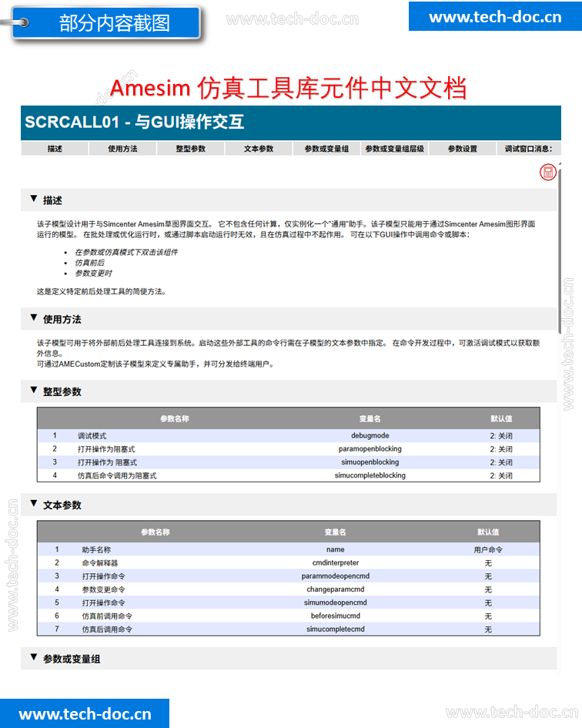
Task: Click the www.tech-doc.cn banner at top right
Action: (495, 17)
